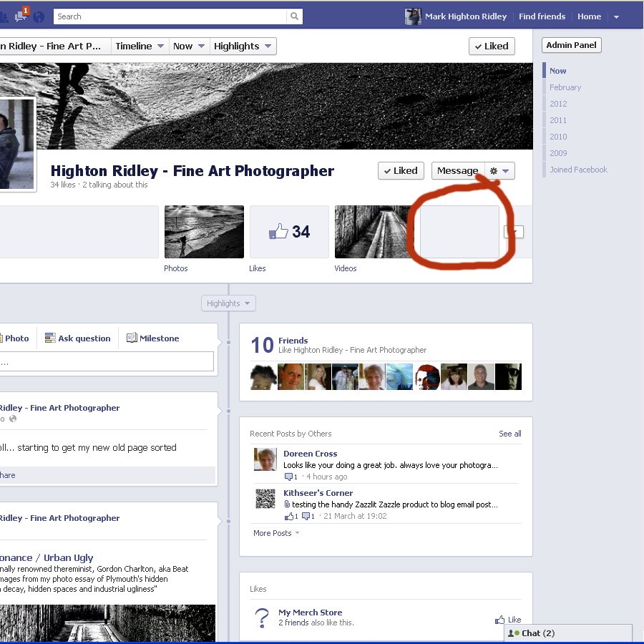Open the Photos beach thumbnail
This screenshot has height=644, width=644.
click(x=204, y=232)
